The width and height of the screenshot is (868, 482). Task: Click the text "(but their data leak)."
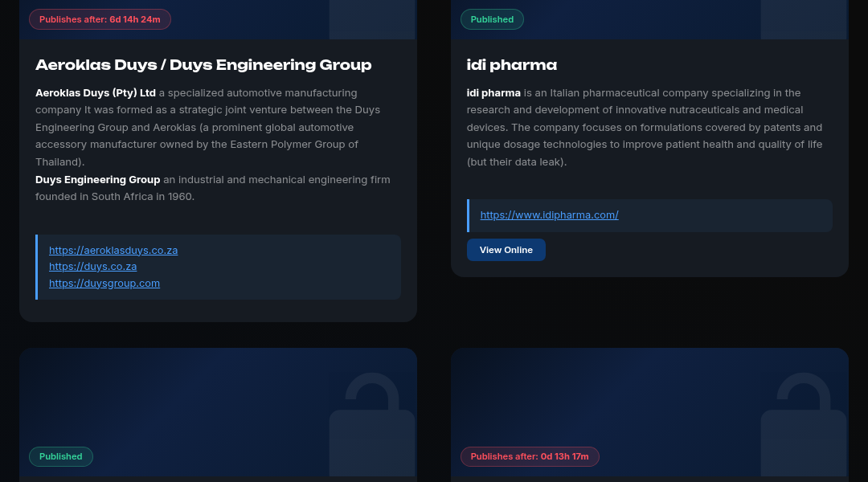pos(517,162)
